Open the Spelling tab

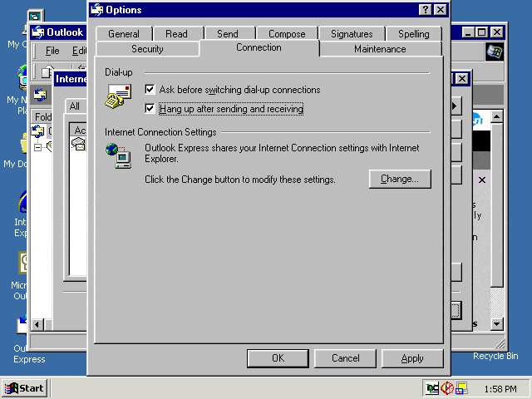[414, 34]
